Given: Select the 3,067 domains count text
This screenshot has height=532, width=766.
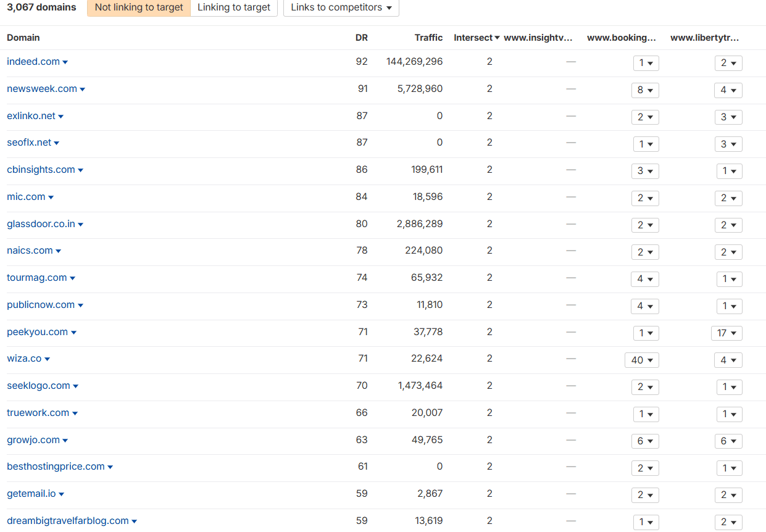Looking at the screenshot, I should coord(42,7).
